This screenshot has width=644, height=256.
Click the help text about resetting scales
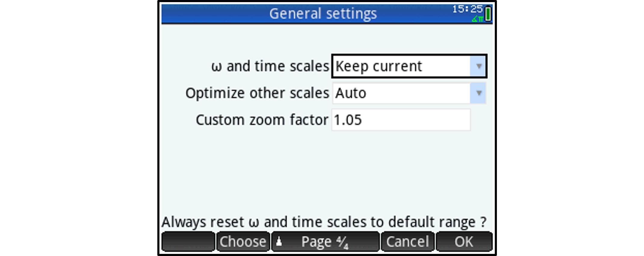coord(324,222)
